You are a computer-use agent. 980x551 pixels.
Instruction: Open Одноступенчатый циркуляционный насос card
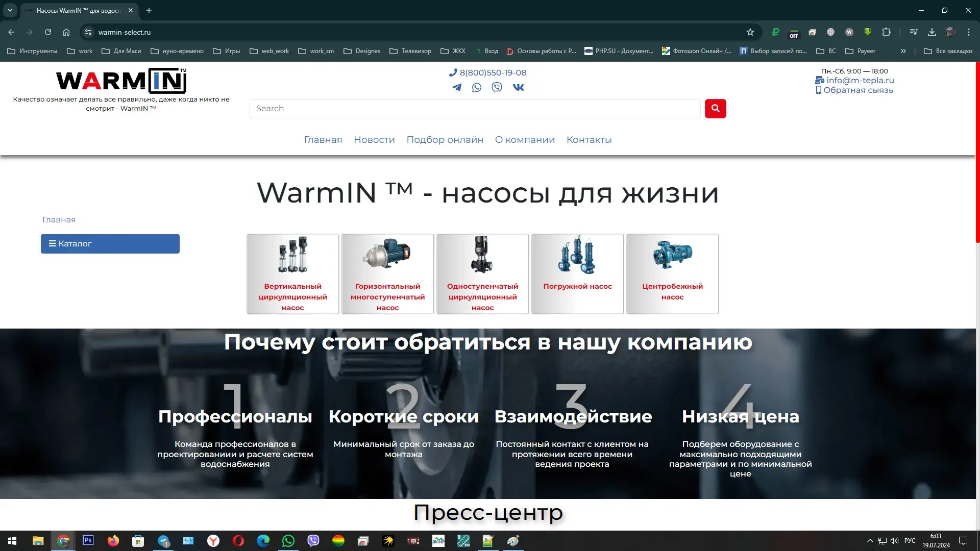click(482, 274)
